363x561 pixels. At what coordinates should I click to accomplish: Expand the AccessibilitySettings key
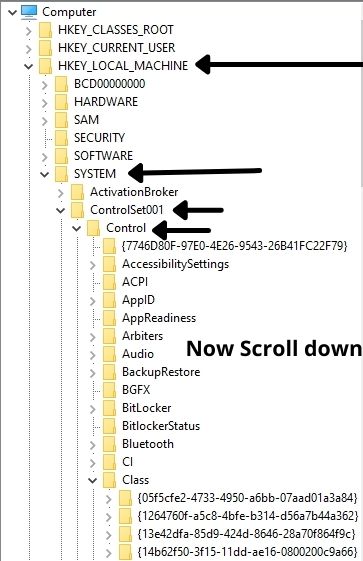93,264
